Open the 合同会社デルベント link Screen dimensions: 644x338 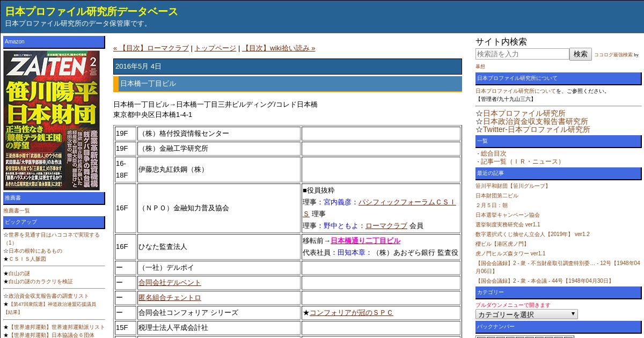click(x=170, y=283)
